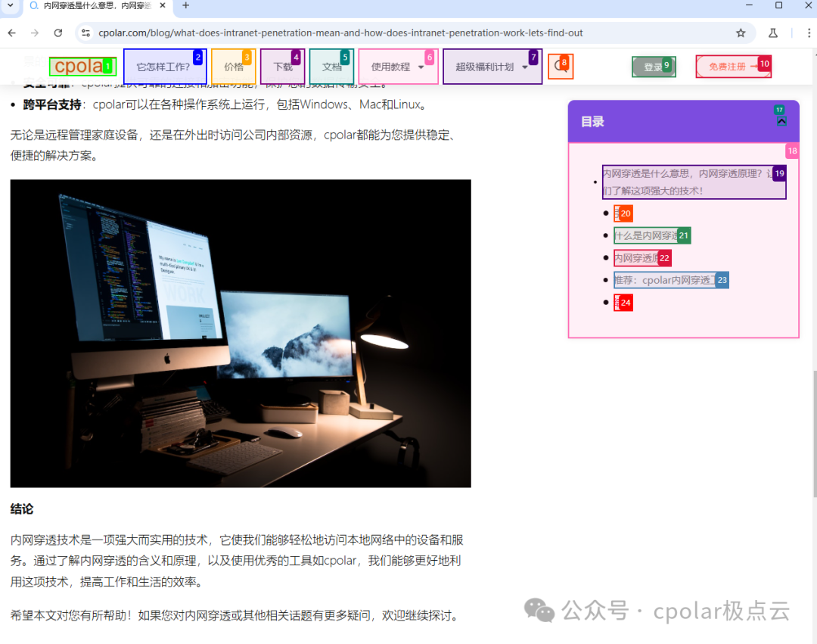
Task: Select the 下载 nav item
Action: (282, 67)
